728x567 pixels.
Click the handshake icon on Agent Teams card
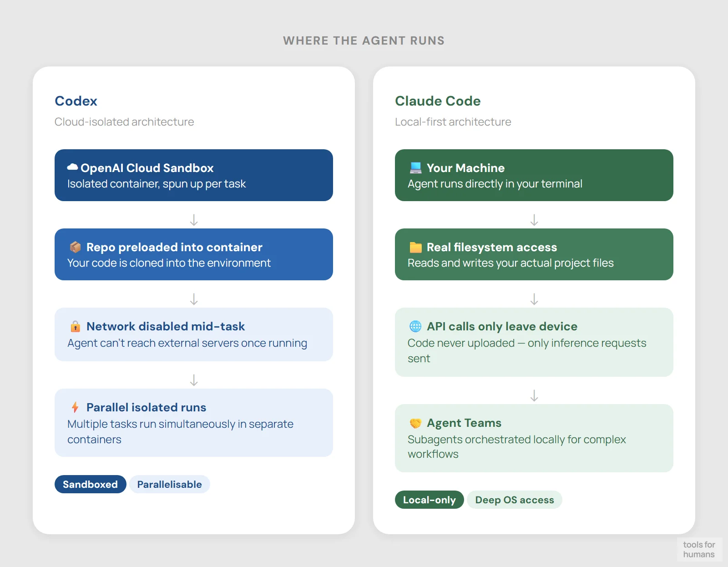(x=415, y=423)
